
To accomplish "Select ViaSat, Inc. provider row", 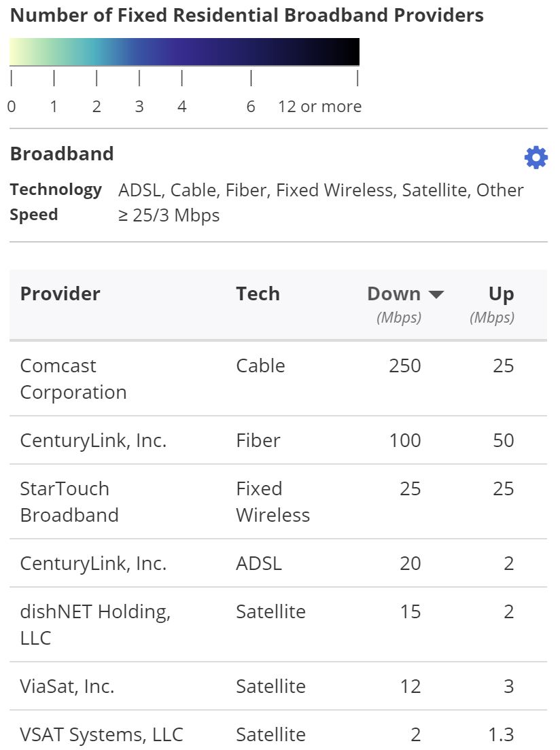I will (278, 686).
